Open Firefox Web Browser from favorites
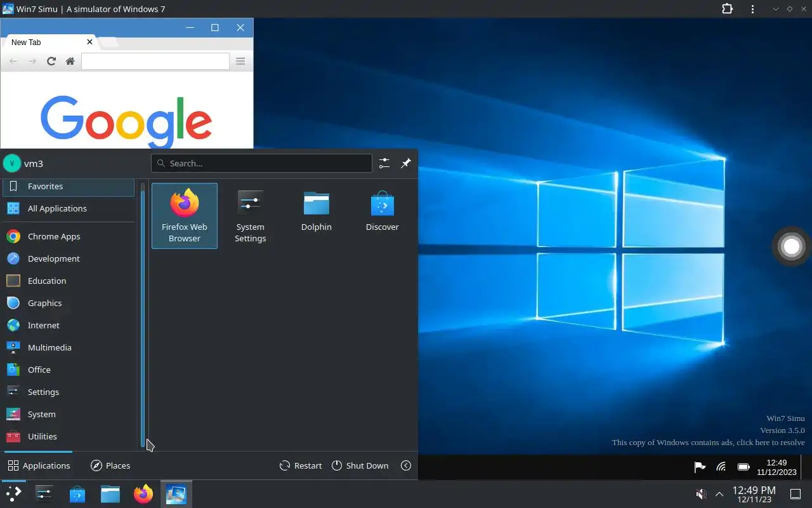This screenshot has width=812, height=508. point(185,216)
